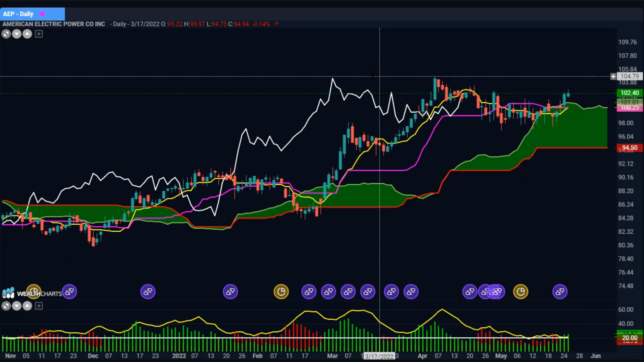Click the pink 100.25 price label
This screenshot has width=644, height=362.
tap(630, 108)
